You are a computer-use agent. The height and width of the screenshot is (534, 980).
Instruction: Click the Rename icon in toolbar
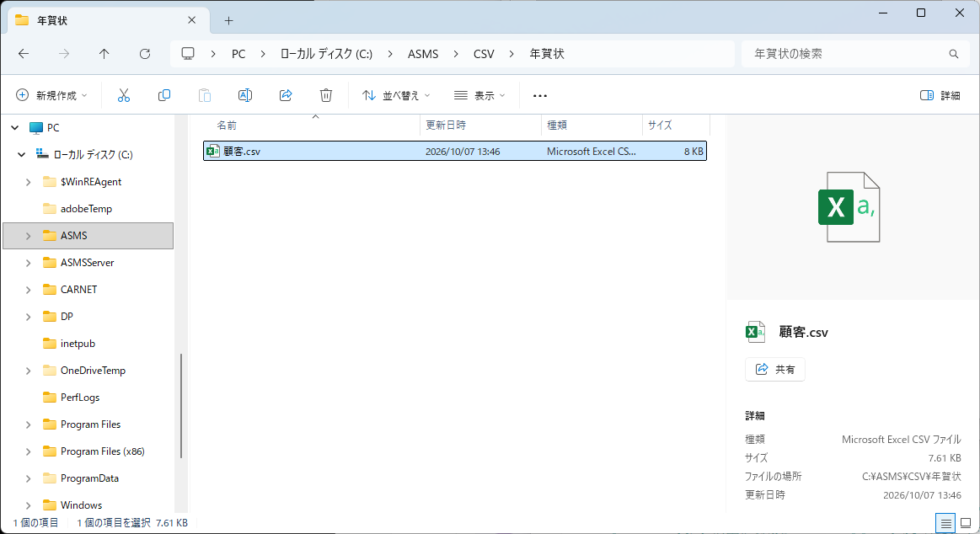click(245, 95)
